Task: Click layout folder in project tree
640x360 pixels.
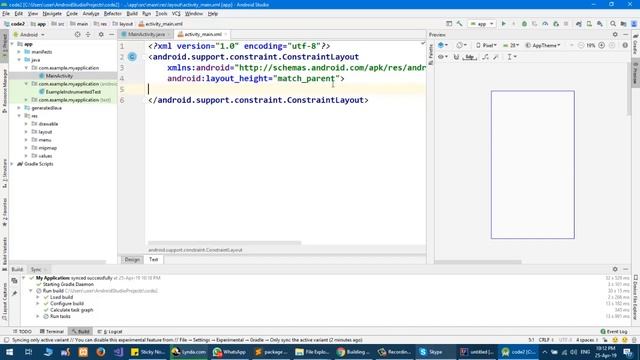Action: point(45,132)
